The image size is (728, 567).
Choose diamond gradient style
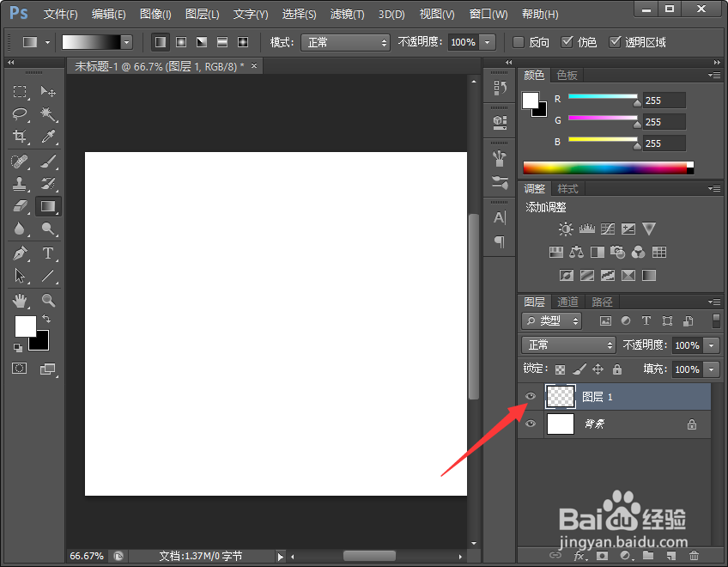(x=243, y=42)
